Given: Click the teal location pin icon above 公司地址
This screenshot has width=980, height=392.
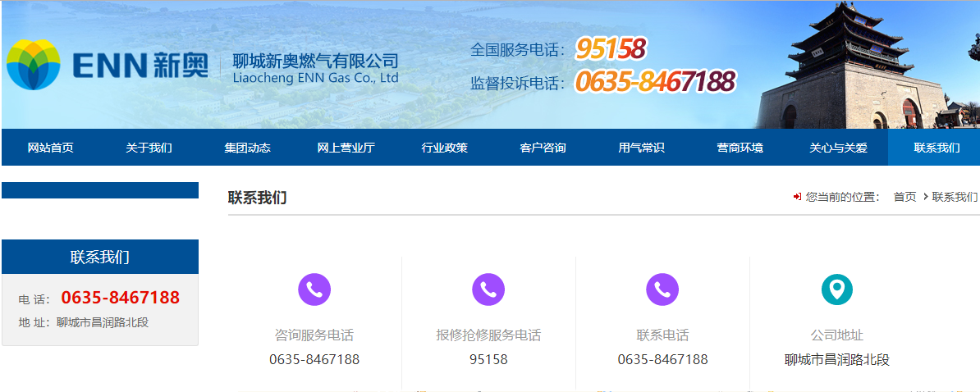Looking at the screenshot, I should point(837,289).
